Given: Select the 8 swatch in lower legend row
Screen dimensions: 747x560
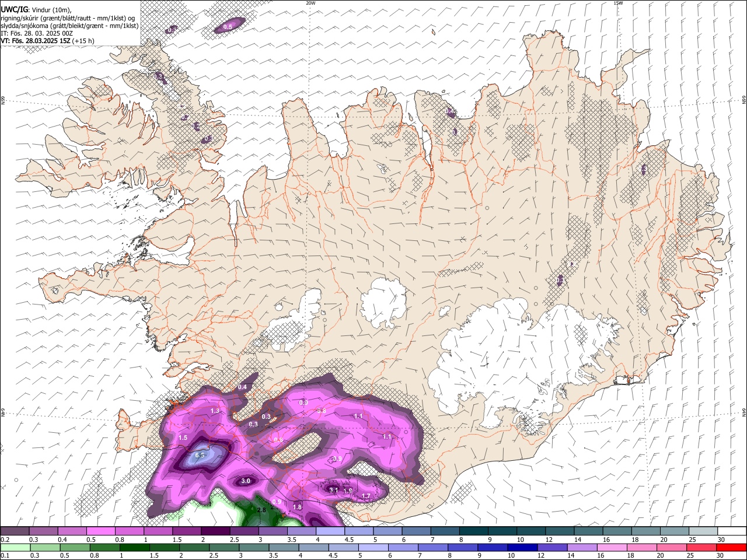Looking at the screenshot, I should 463,547.
